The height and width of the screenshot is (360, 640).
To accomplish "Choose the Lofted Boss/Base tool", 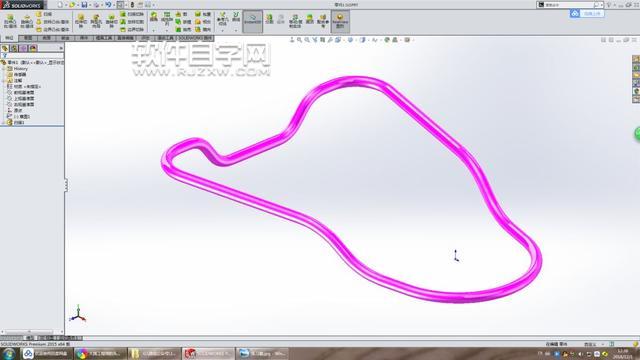I will [x=52, y=22].
